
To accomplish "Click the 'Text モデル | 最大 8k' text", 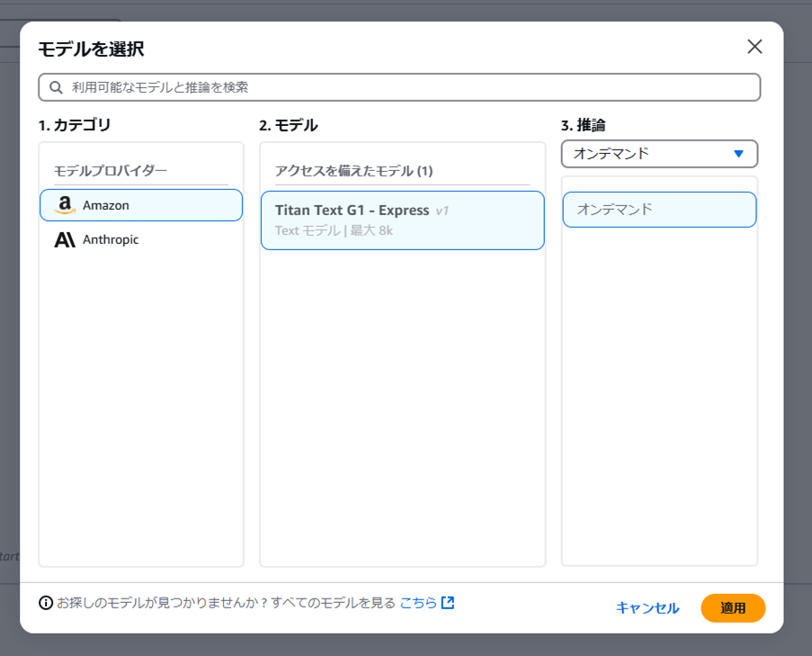I will [334, 230].
